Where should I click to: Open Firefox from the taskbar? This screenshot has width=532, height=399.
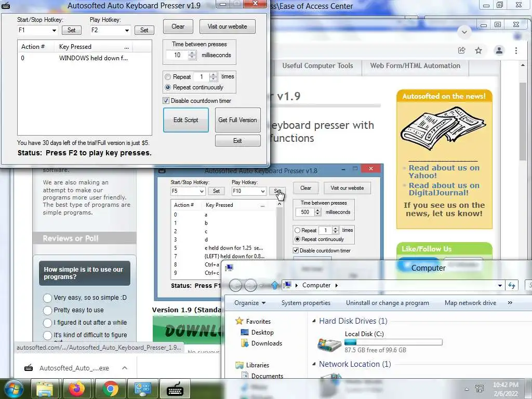[77, 389]
